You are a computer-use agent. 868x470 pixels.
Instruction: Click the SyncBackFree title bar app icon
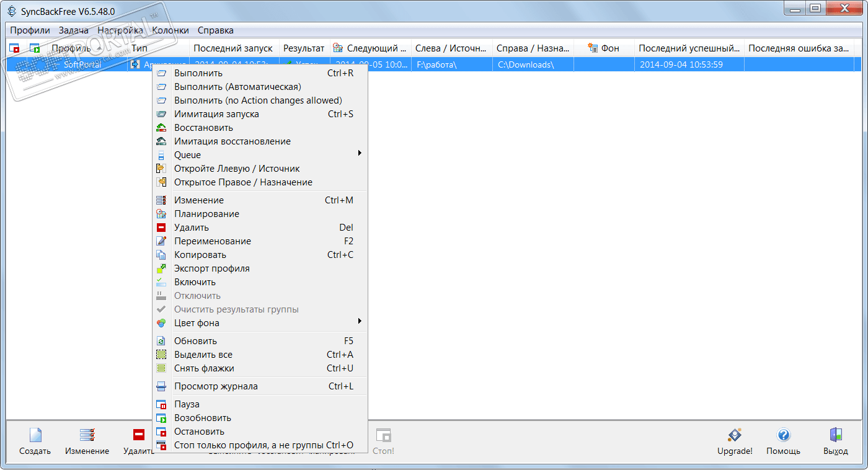[11, 11]
